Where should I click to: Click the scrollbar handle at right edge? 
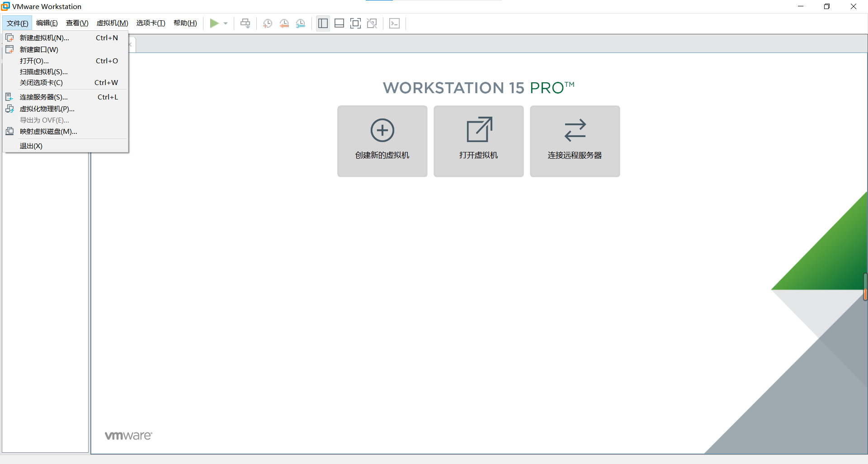tap(865, 287)
